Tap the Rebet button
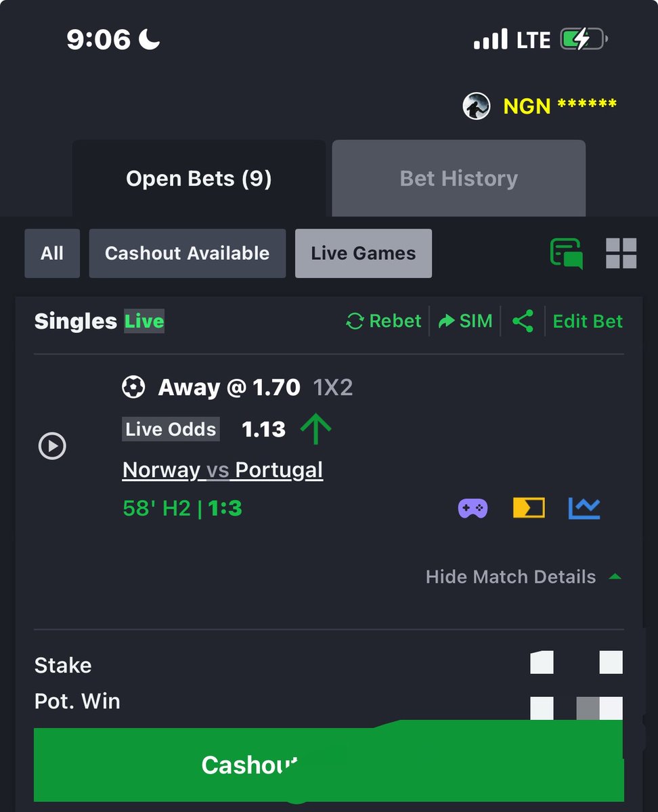The height and width of the screenshot is (812, 658). pyautogui.click(x=383, y=321)
